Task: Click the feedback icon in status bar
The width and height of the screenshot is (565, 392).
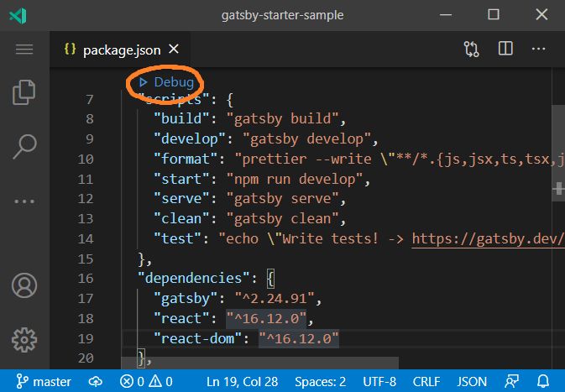Action: click(511, 381)
